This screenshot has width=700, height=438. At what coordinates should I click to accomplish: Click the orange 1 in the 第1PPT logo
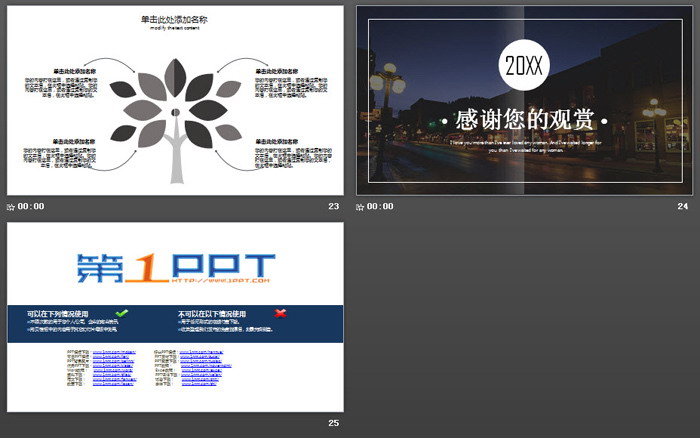tap(146, 267)
